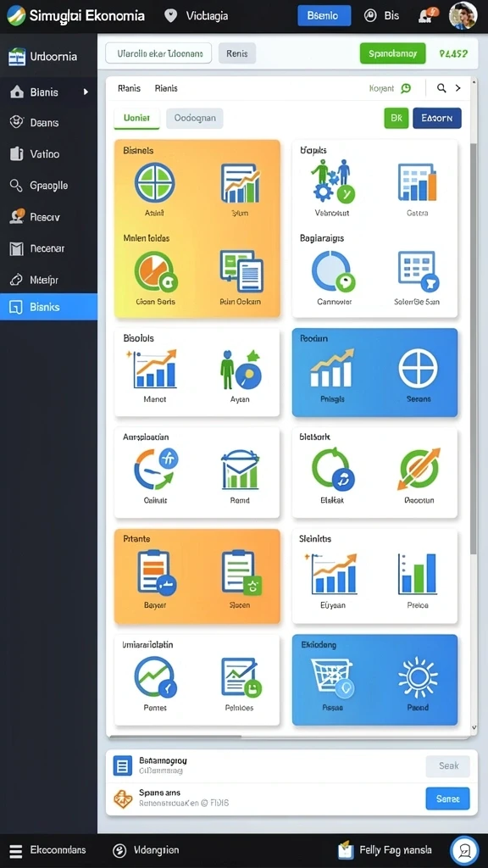Open the Pssae shopping cart icon

tap(332, 677)
